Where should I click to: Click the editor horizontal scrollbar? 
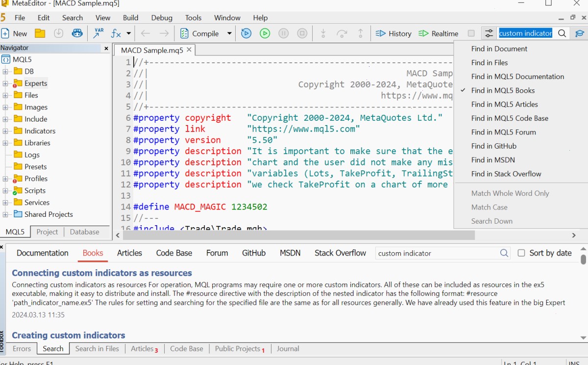point(299,235)
